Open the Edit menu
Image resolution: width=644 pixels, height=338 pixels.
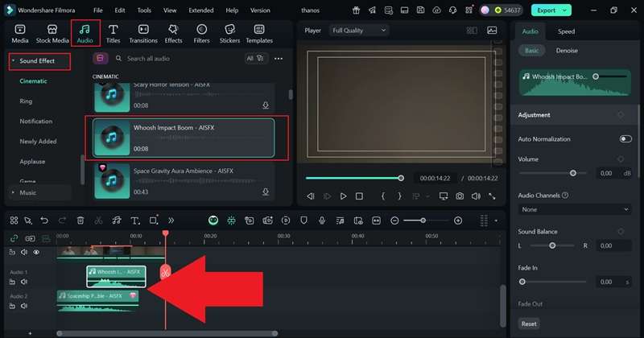120,10
